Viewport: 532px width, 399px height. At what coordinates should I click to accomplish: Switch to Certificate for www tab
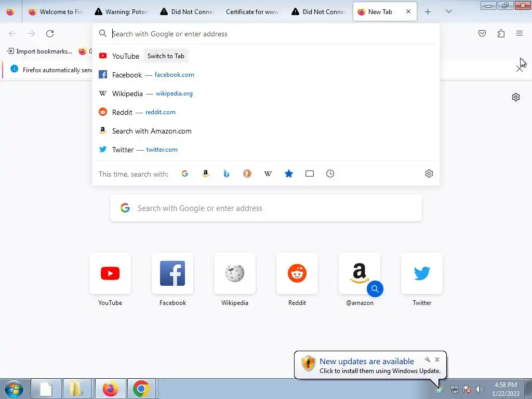click(x=253, y=12)
